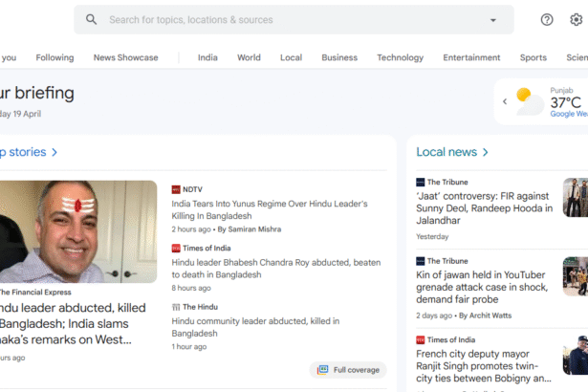Click the weather card left chevron
The width and height of the screenshot is (588, 392).
505,101
